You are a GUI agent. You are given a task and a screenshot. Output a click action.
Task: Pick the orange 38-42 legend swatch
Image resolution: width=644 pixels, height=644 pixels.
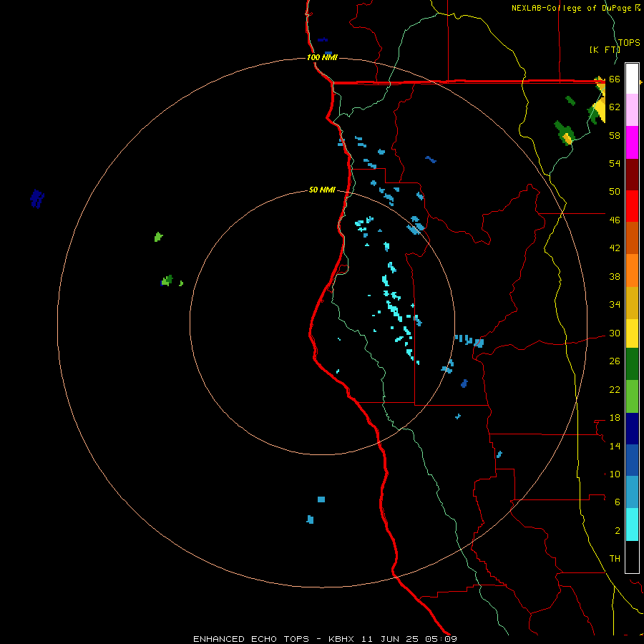point(632,270)
